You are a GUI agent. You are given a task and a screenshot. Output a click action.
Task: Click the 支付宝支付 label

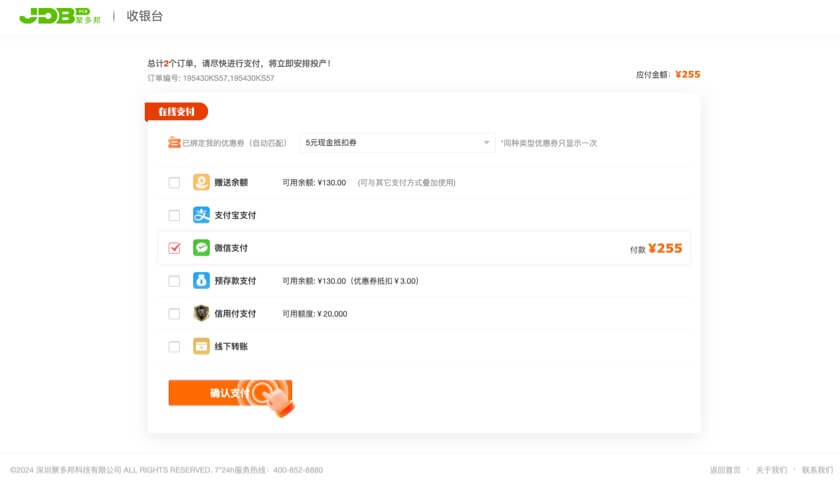[235, 215]
